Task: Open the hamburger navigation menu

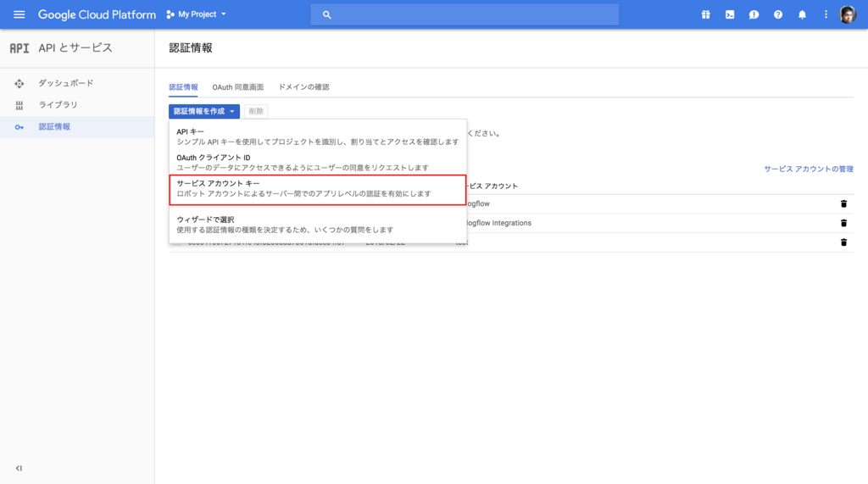Action: coord(19,14)
